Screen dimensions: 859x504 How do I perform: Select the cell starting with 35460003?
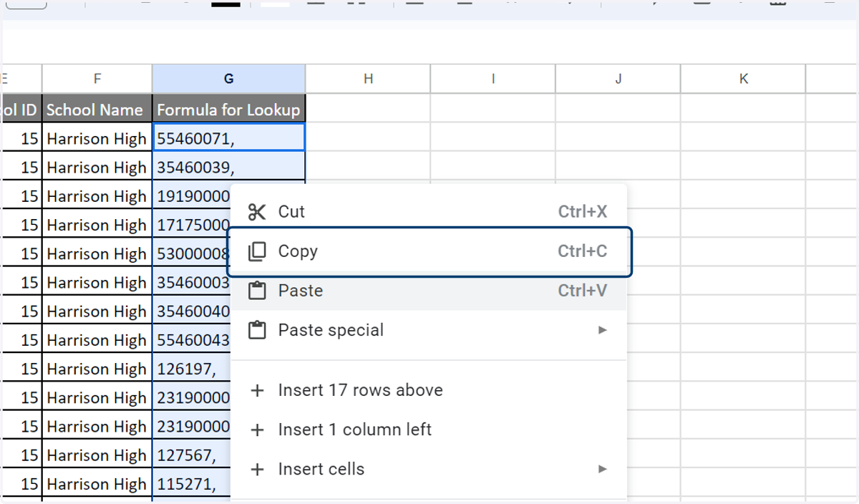(x=192, y=283)
